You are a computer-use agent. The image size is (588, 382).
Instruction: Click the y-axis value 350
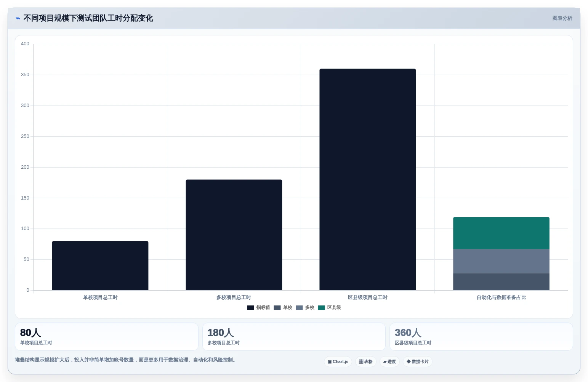(x=25, y=75)
